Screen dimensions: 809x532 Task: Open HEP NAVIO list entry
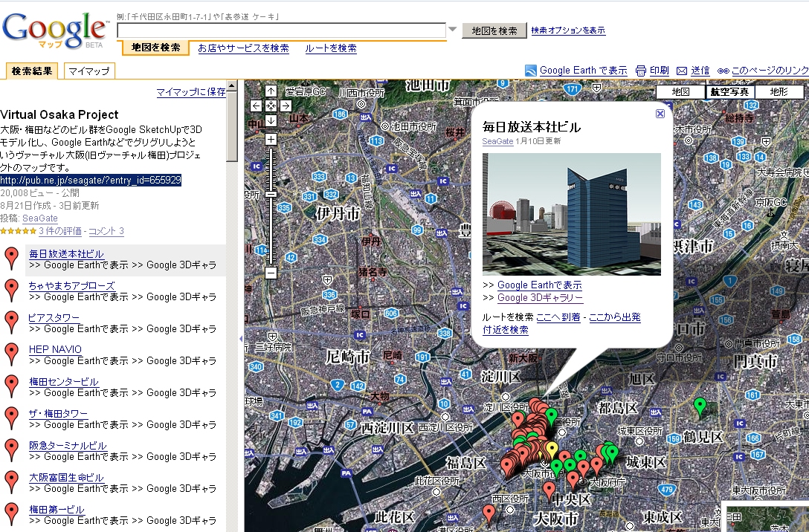(x=55, y=349)
